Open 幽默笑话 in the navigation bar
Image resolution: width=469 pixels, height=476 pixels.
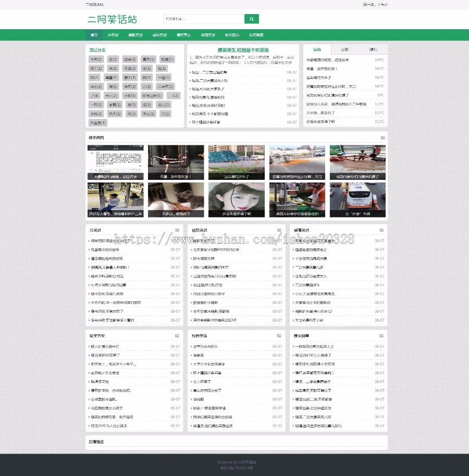point(135,35)
